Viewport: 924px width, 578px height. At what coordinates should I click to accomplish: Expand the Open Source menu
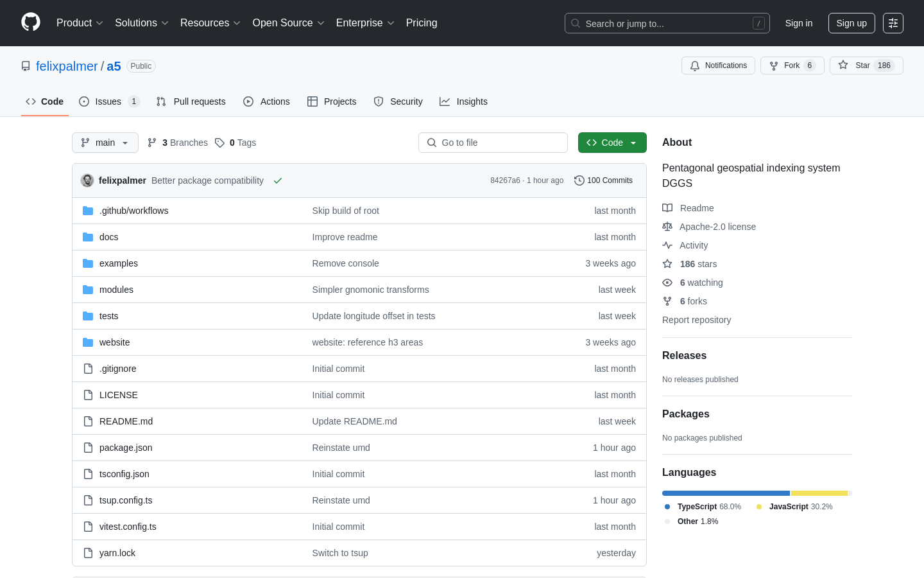point(289,23)
